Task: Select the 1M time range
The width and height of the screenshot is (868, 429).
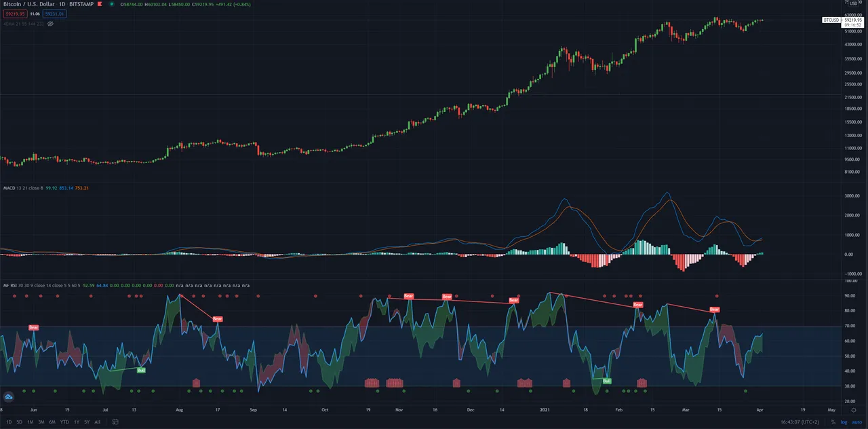Action: (x=31, y=422)
